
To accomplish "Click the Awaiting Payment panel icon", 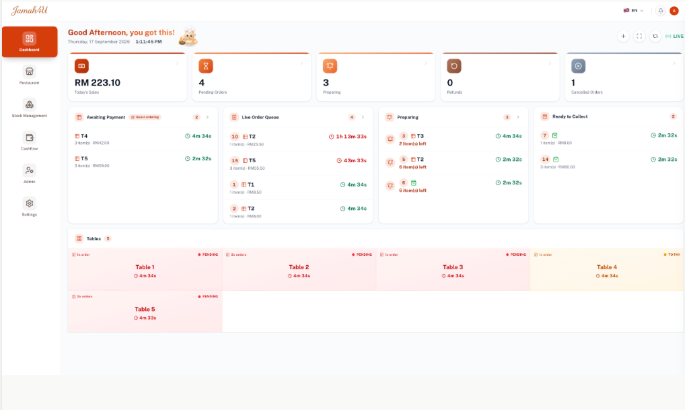I will (79, 117).
